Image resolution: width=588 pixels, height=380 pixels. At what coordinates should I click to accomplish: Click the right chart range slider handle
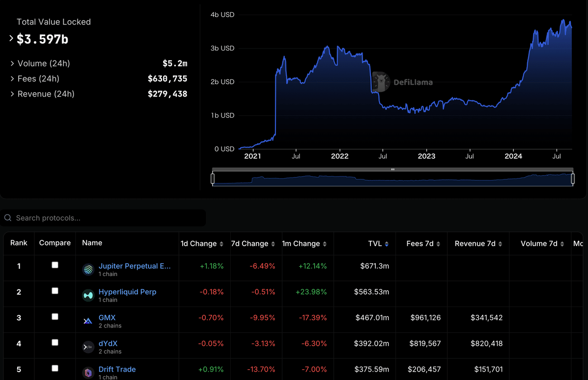573,179
